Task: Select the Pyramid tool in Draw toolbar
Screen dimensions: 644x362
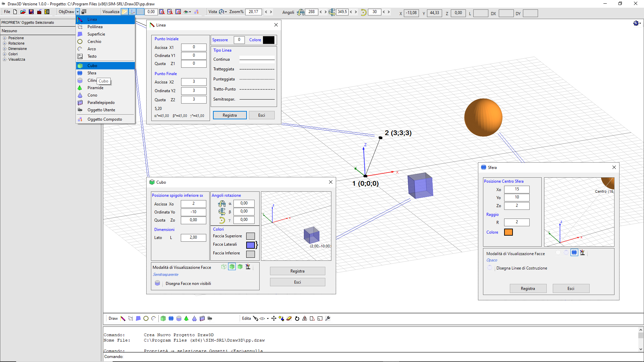Action: tap(186, 318)
